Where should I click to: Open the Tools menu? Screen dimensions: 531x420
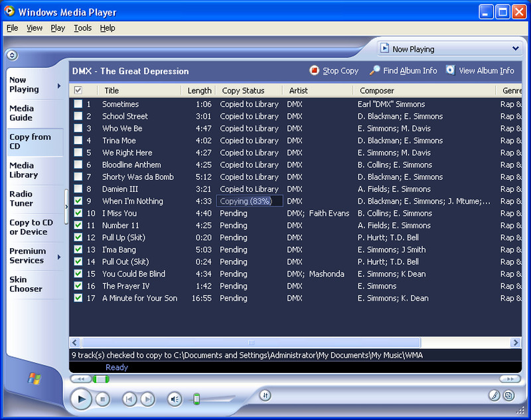(x=82, y=28)
